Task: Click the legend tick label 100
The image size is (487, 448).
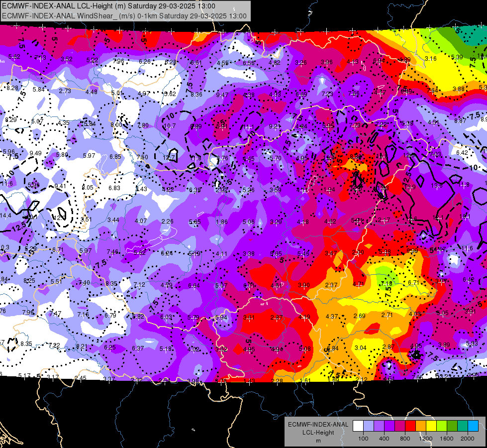Action: pos(363,439)
